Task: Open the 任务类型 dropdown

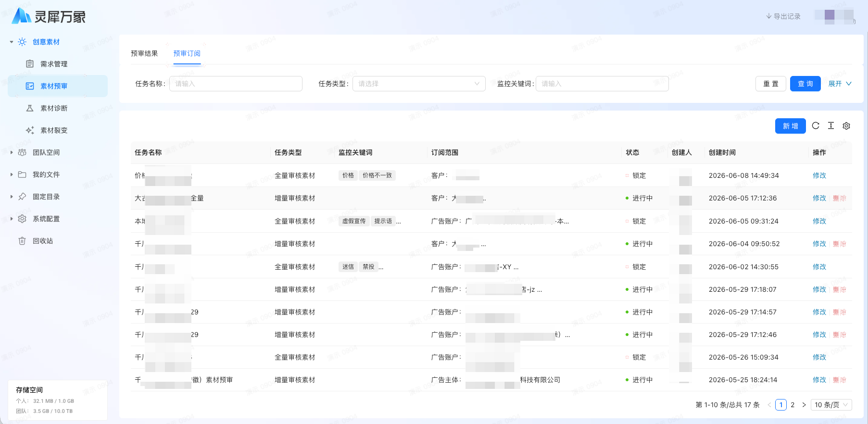Action: click(x=419, y=84)
